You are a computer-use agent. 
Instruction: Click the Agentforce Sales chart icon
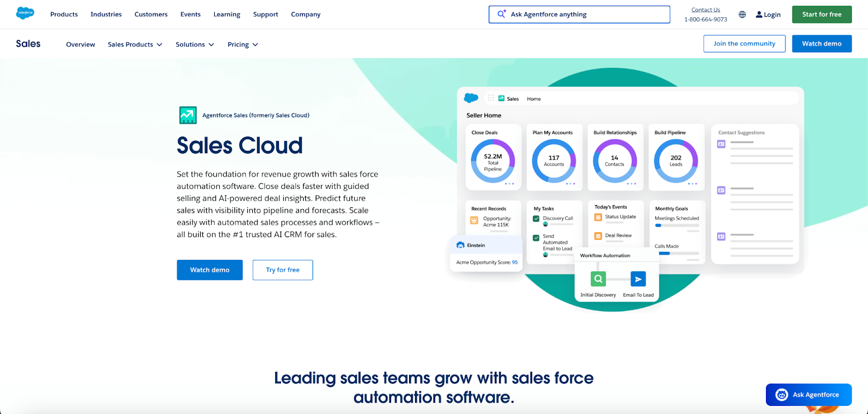pyautogui.click(x=188, y=115)
